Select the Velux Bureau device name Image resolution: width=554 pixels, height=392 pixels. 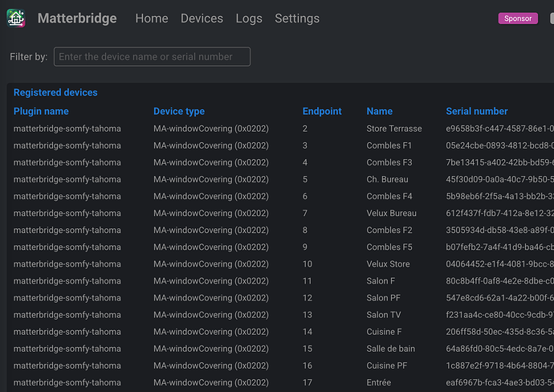coord(392,213)
